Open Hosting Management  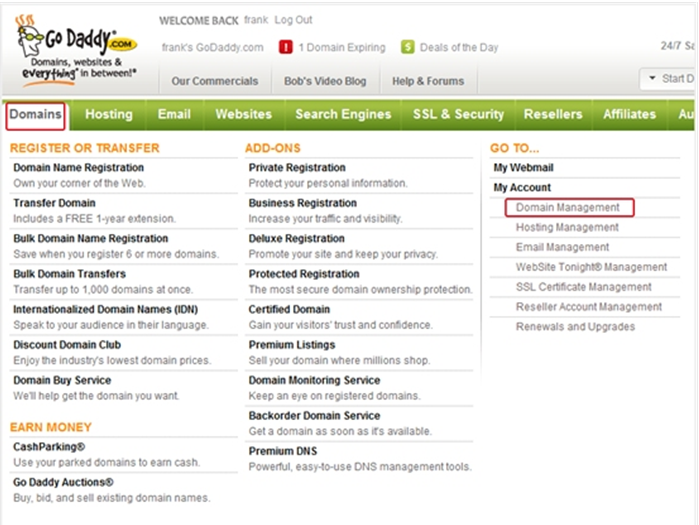pos(567,227)
